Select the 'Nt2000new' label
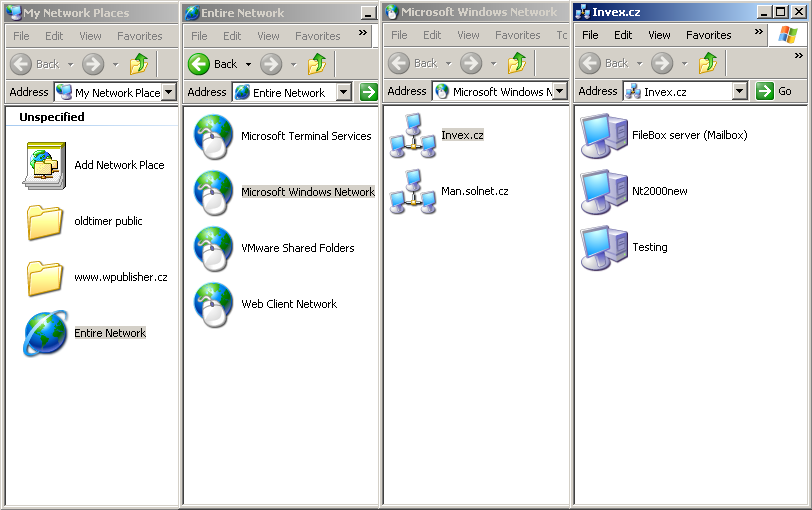Image resolution: width=812 pixels, height=510 pixels. point(660,191)
